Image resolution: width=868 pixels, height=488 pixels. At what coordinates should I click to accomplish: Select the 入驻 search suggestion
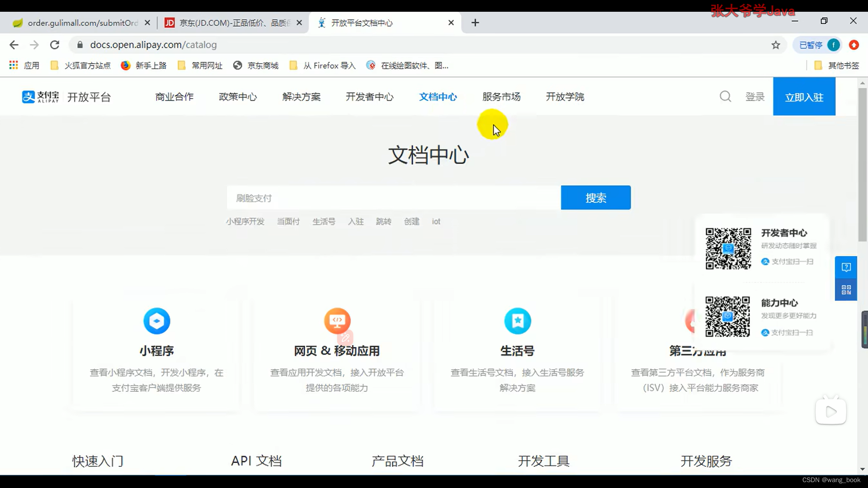pyautogui.click(x=356, y=221)
